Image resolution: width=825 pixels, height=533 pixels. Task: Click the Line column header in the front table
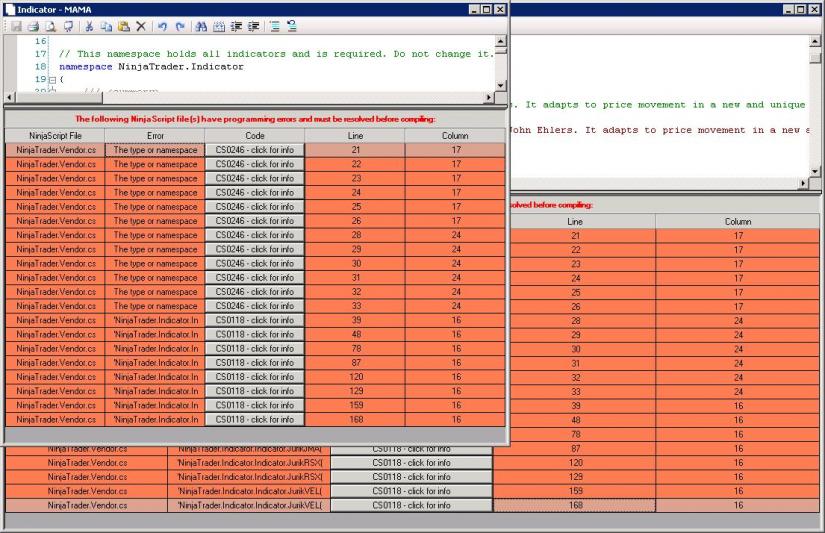(x=355, y=136)
